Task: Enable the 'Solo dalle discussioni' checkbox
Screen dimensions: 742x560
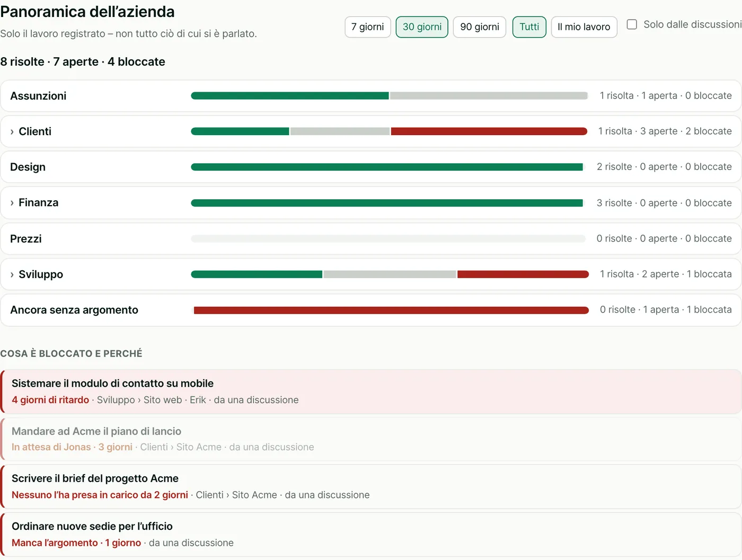Action: click(x=632, y=24)
